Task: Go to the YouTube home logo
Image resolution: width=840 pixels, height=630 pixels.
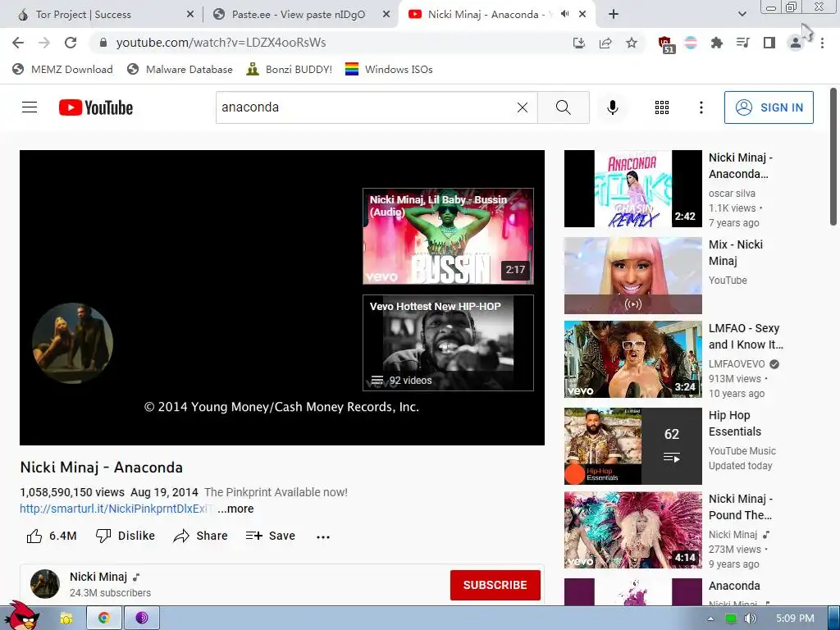Action: pos(96,107)
